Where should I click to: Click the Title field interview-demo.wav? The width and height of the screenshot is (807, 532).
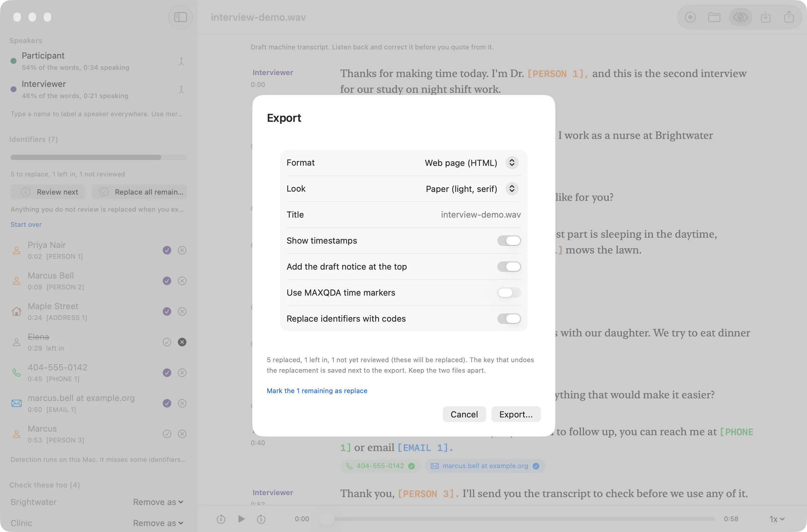pos(480,214)
